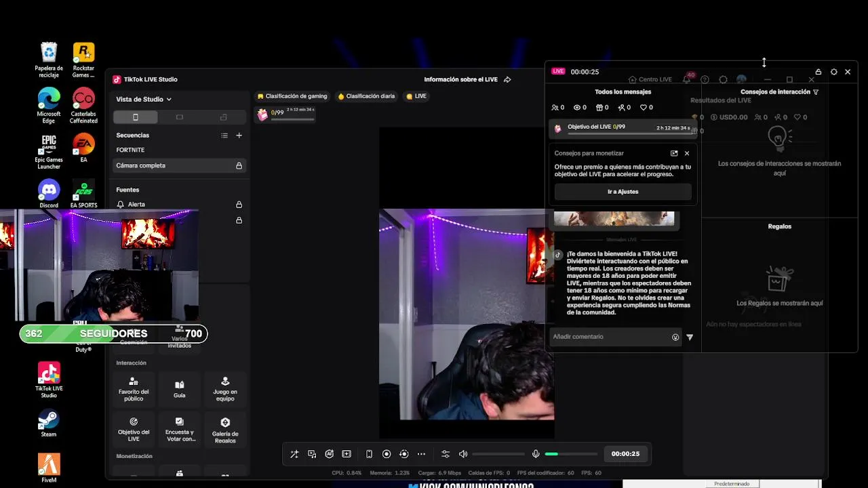This screenshot has width=868, height=488.
Task: Dismiss the Consejos para monetizar card
Action: pos(687,153)
